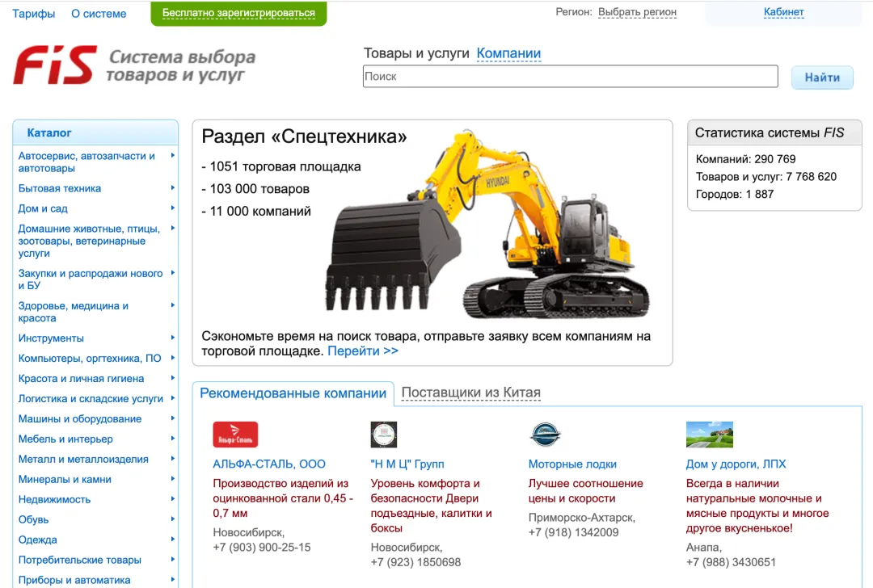Open the Тарифы menu item
Screen dimensions: 873x588
click(x=34, y=14)
